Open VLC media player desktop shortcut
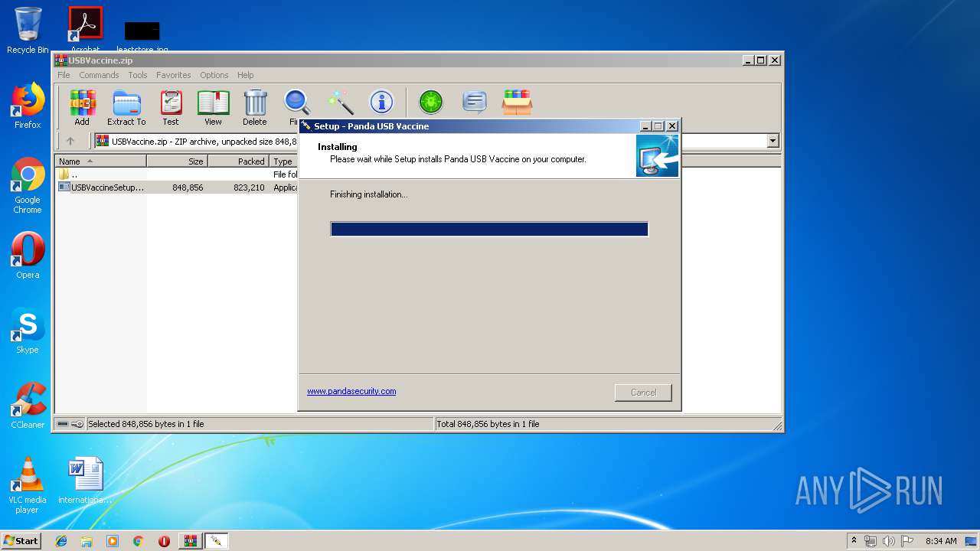Image resolution: width=980 pixels, height=551 pixels. click(28, 485)
